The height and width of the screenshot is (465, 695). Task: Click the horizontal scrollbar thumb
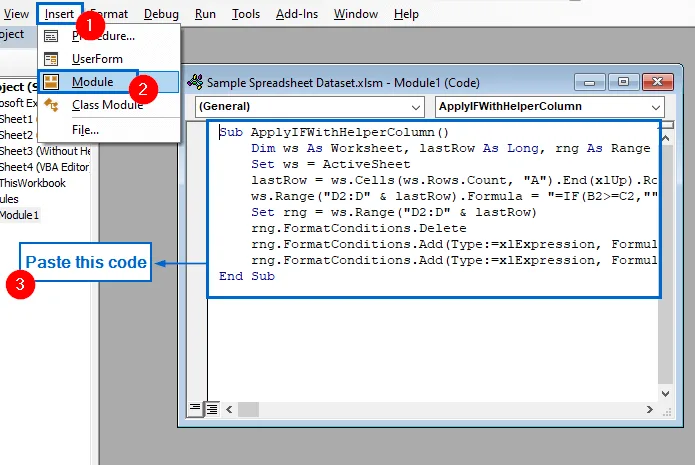pos(248,410)
